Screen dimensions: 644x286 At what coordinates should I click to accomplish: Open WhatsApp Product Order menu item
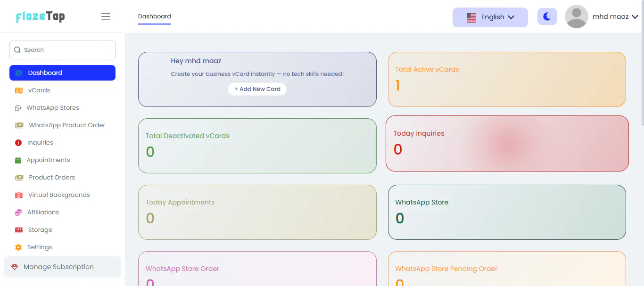[x=62, y=125]
